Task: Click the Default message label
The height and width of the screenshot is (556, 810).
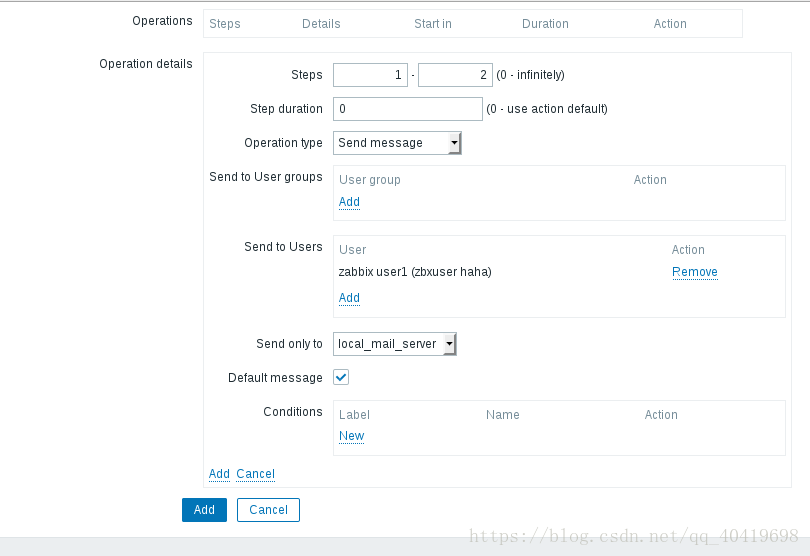Action: [x=275, y=378]
